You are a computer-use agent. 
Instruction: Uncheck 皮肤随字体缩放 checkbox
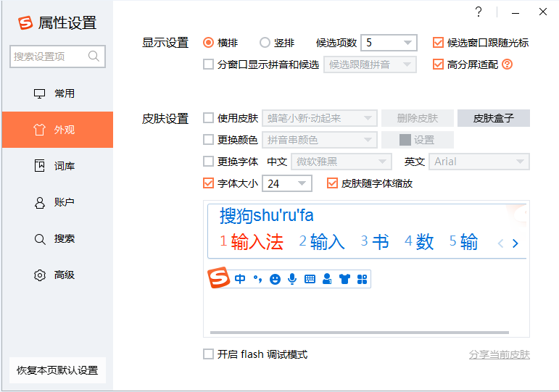coord(332,183)
